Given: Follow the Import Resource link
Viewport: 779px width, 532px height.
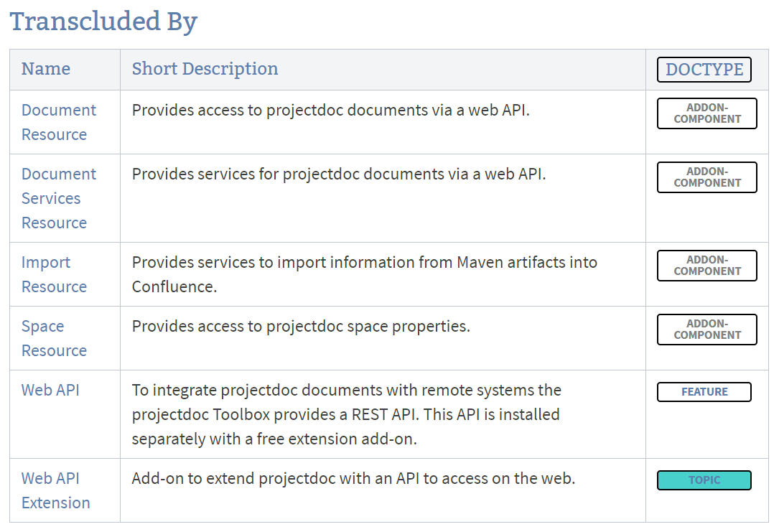Looking at the screenshot, I should pyautogui.click(x=54, y=274).
